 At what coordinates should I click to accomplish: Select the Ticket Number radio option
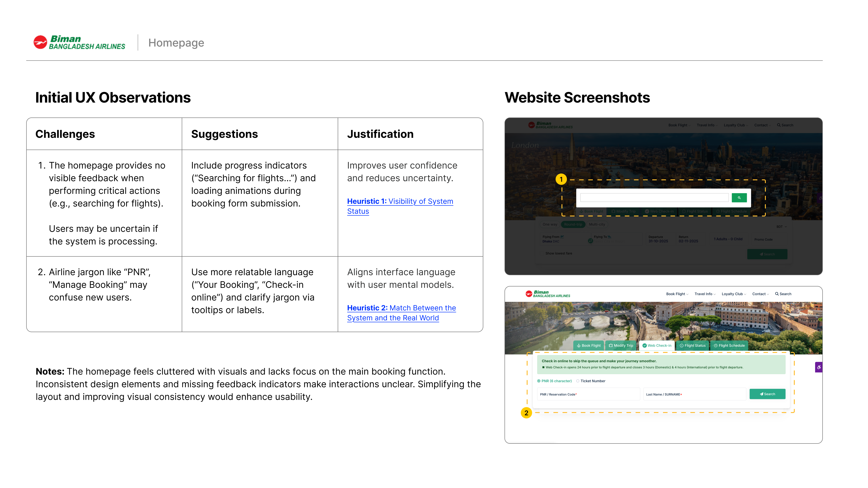(578, 381)
